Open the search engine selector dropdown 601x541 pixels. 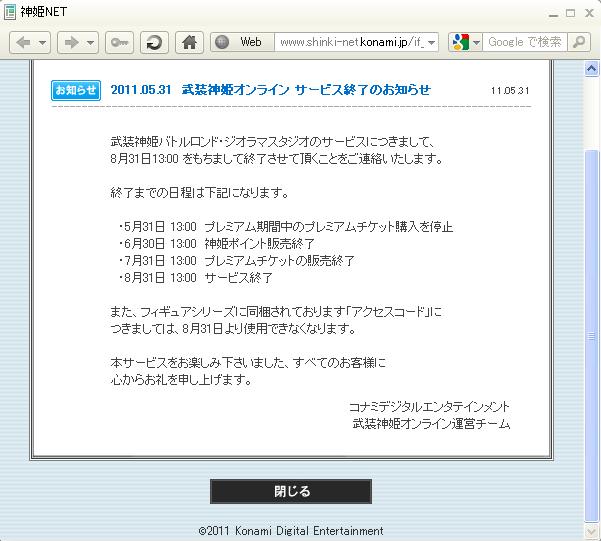(476, 42)
